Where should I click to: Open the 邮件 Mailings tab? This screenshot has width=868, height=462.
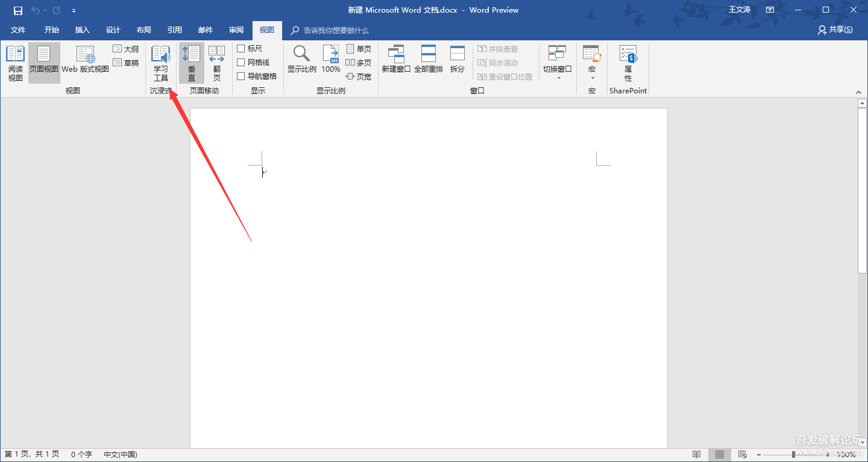coord(206,30)
